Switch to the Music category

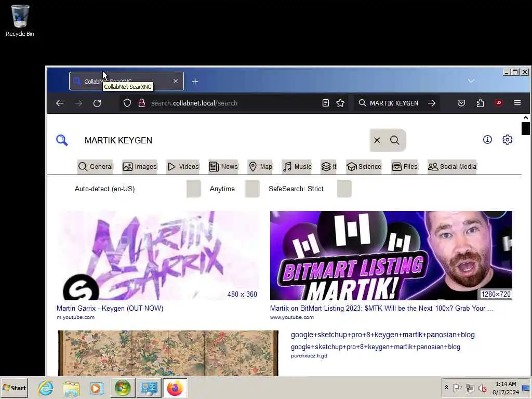pyautogui.click(x=297, y=167)
